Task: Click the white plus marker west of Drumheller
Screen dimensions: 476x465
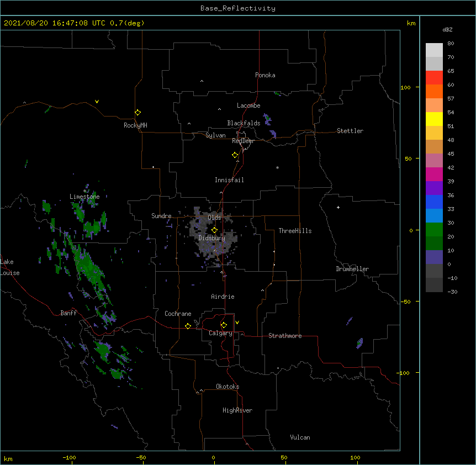Action: point(338,207)
